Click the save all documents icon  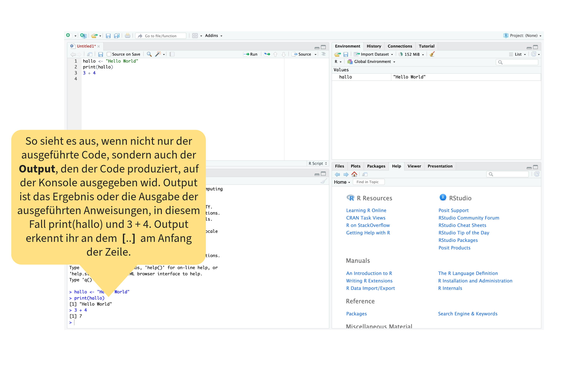[117, 36]
